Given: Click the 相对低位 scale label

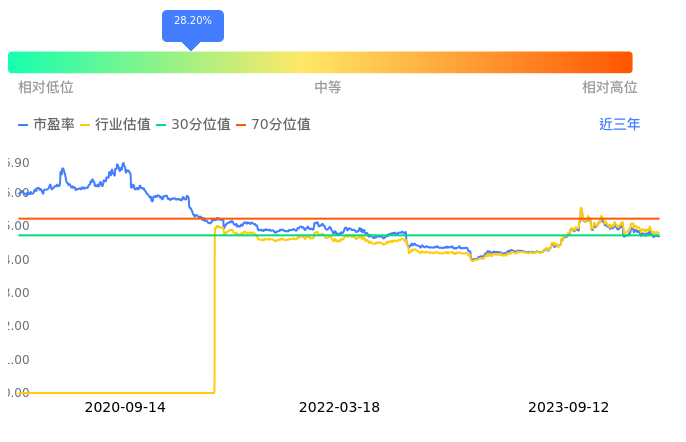Looking at the screenshot, I should (x=46, y=88).
